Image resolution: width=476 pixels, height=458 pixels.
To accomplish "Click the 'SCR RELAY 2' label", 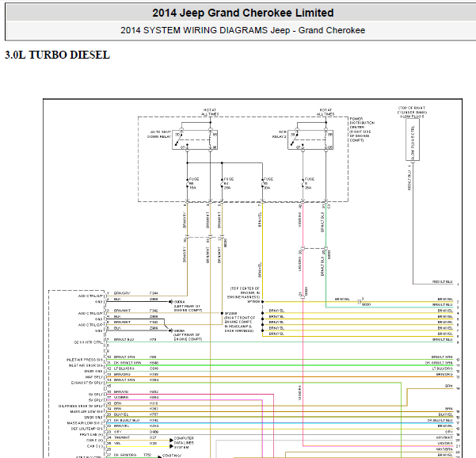I will 280,134.
